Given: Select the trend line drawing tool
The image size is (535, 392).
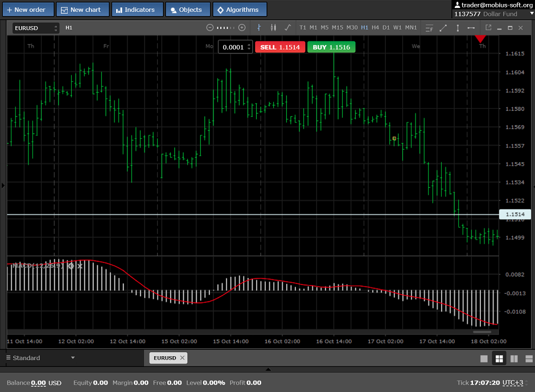Looking at the screenshot, I should (x=443, y=28).
